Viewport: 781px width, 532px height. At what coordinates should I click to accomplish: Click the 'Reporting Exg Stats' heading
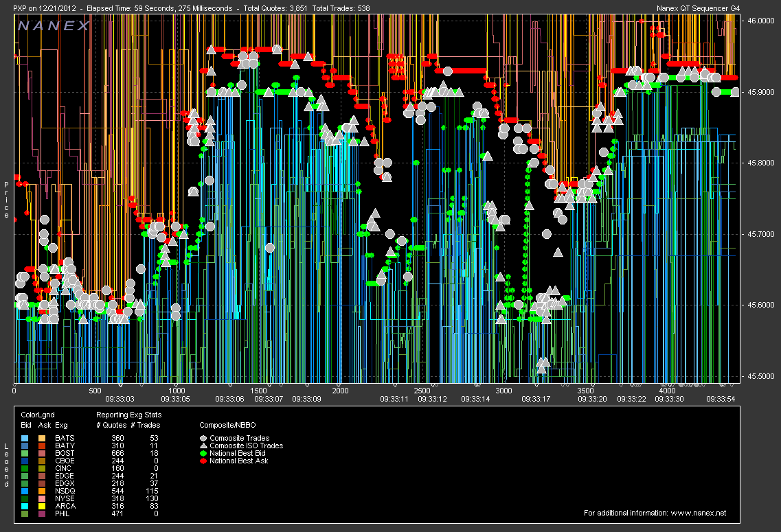[128, 415]
